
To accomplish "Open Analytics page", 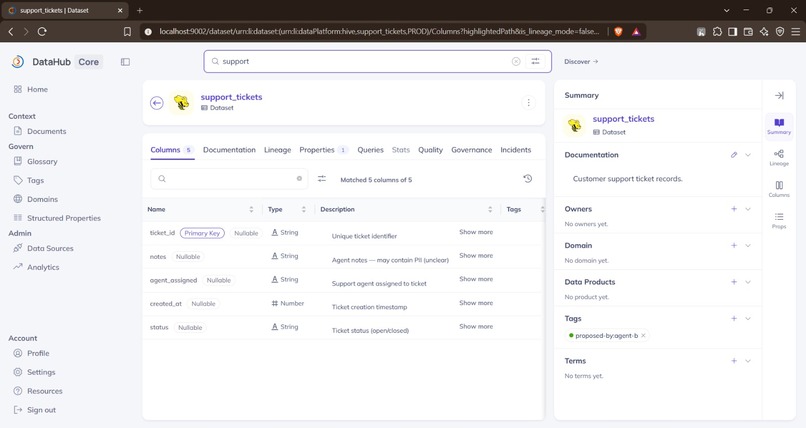I will click(43, 267).
